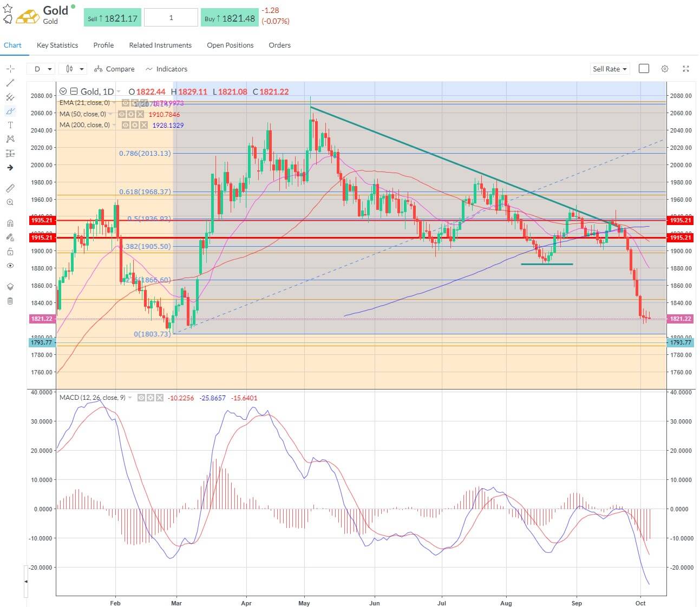The image size is (700, 607).
Task: Toggle stay in drawing mode
Action: coord(10,237)
